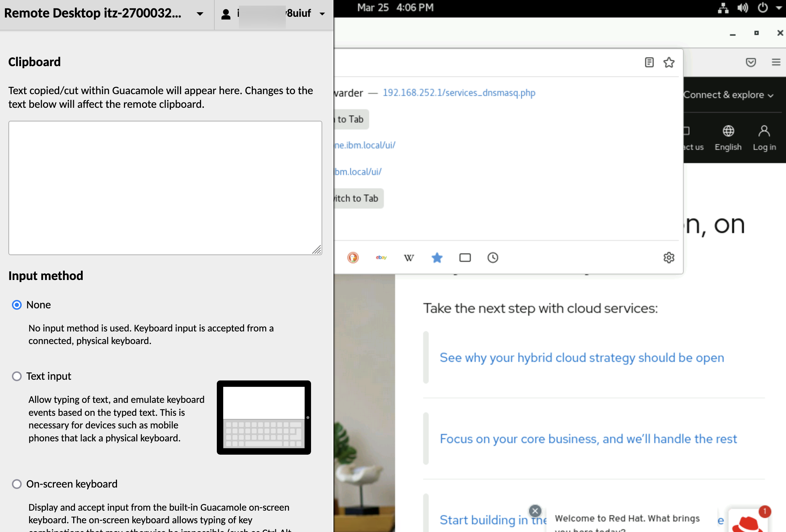The image size is (786, 532).
Task: Open the Firefox hamburger menu
Action: click(776, 62)
